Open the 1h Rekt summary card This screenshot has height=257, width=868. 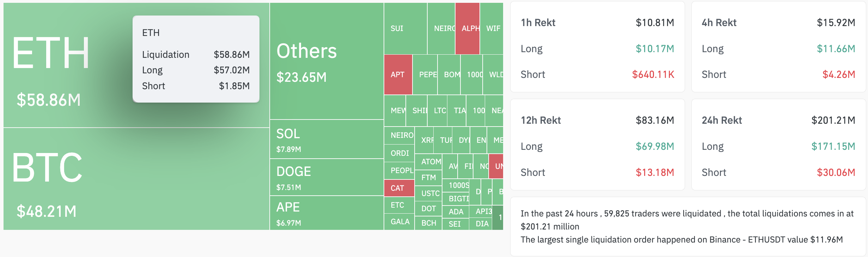[597, 47]
